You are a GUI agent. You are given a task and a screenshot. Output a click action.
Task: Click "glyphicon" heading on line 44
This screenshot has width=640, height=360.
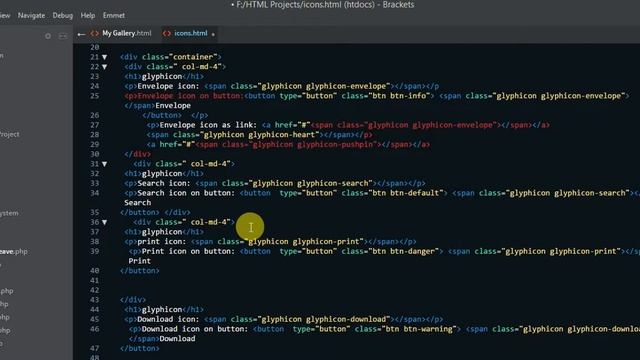[162, 310]
